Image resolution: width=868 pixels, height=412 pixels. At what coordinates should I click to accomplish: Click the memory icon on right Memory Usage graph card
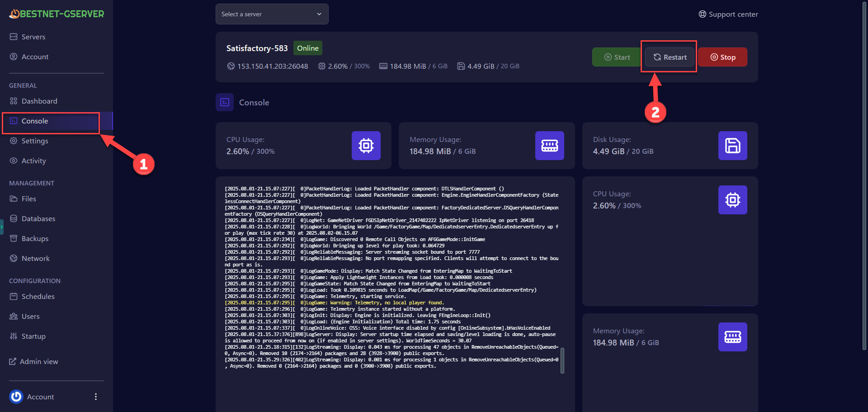733,337
